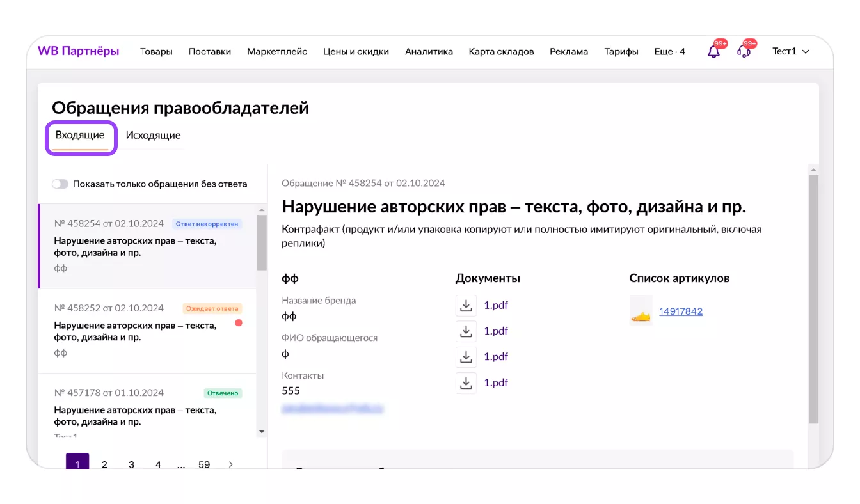Click the red unread dot indicator
Viewport: 860px width, 504px height.
[x=239, y=323]
